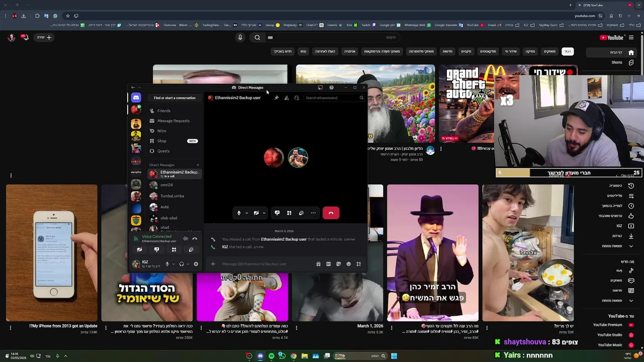The width and height of the screenshot is (644, 362).
Task: Open Discord help question mark icon
Action: 331,87
